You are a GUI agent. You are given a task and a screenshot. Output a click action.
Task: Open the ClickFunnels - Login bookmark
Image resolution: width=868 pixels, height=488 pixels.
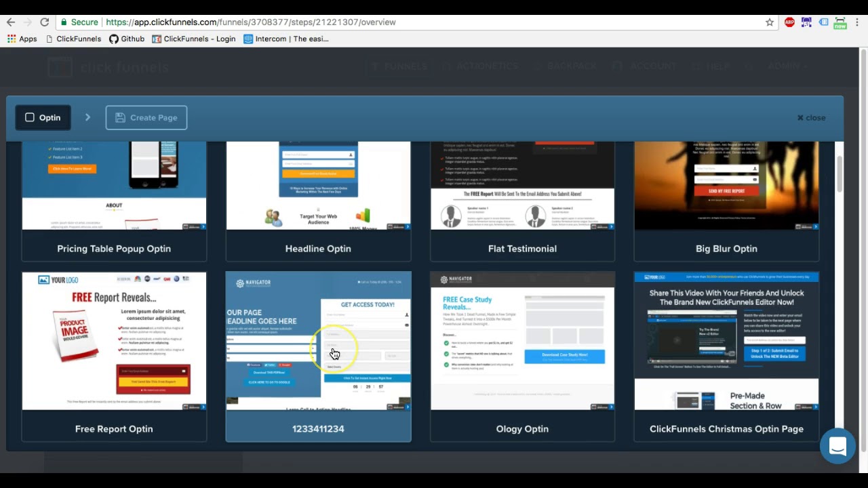[194, 39]
